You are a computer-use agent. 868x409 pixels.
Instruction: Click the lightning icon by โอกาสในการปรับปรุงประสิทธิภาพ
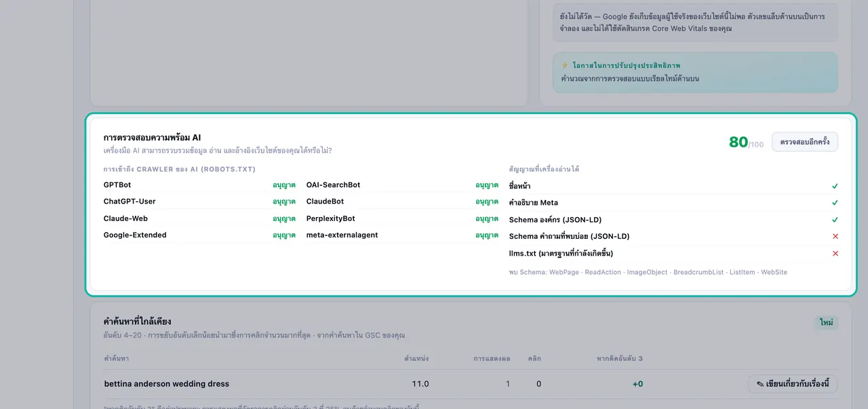click(x=565, y=66)
